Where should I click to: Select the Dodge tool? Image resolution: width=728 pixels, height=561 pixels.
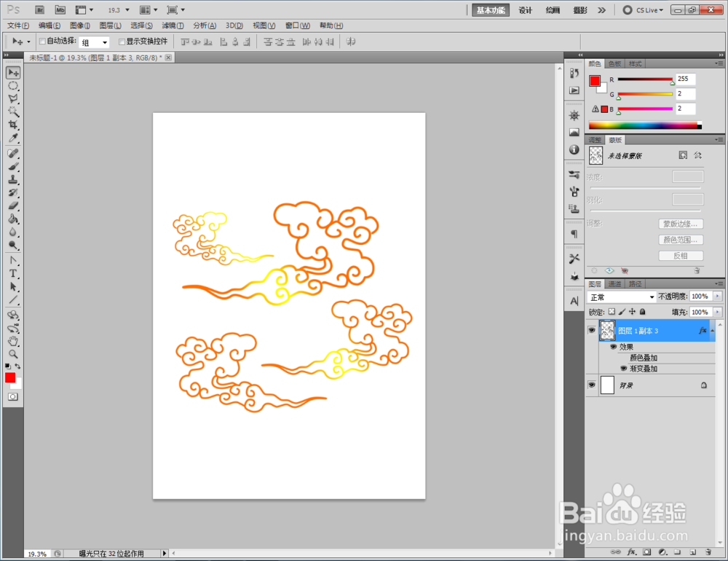point(13,245)
